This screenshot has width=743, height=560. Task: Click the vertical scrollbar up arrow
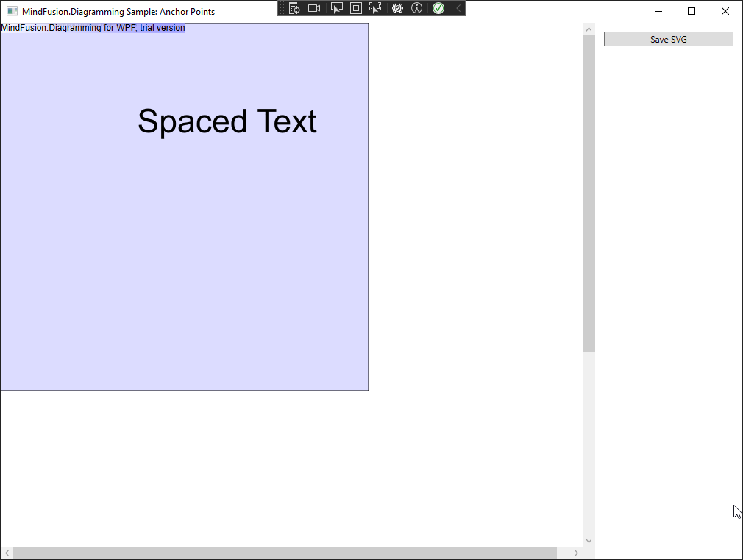click(589, 29)
